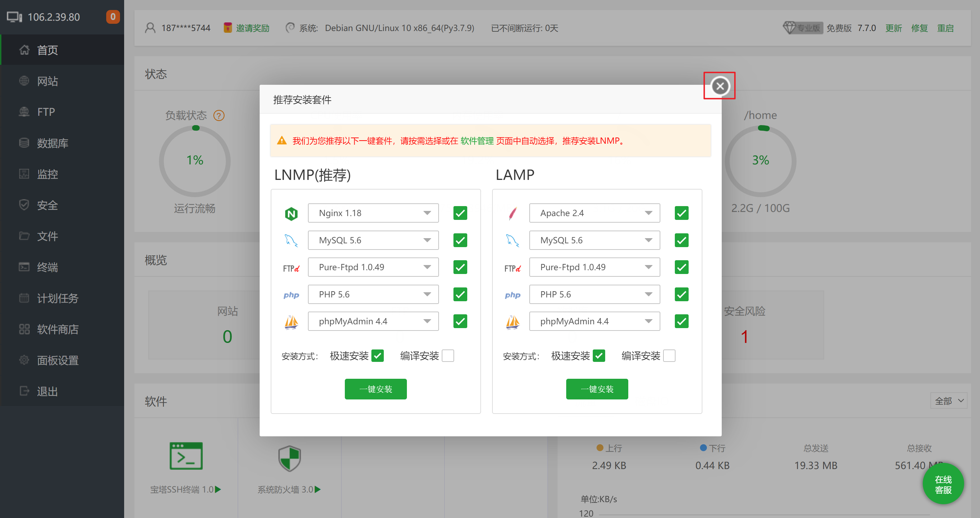Click 一键安装 button under LNMP
980x518 pixels.
(x=376, y=389)
